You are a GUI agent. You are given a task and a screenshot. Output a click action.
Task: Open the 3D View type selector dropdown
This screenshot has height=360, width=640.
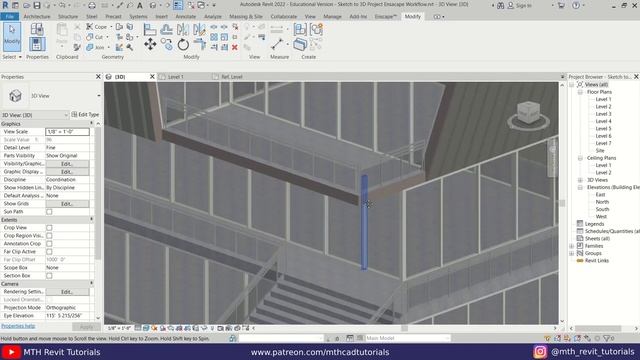click(x=98, y=96)
